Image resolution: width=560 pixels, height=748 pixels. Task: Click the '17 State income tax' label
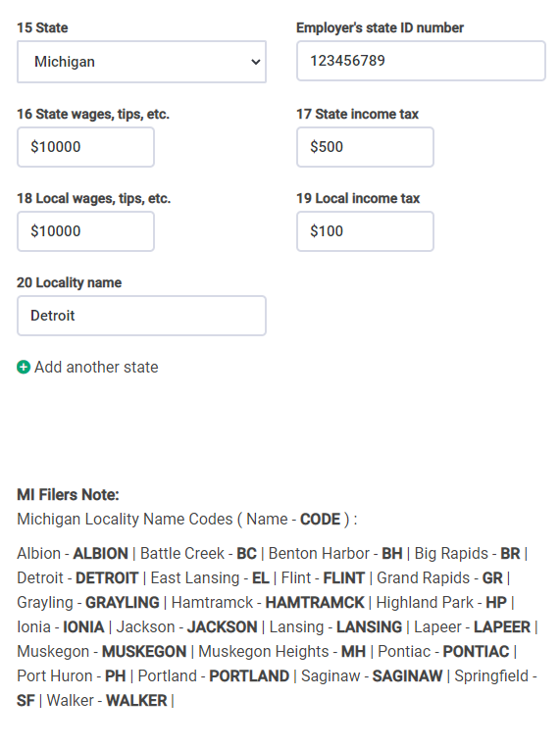click(357, 114)
